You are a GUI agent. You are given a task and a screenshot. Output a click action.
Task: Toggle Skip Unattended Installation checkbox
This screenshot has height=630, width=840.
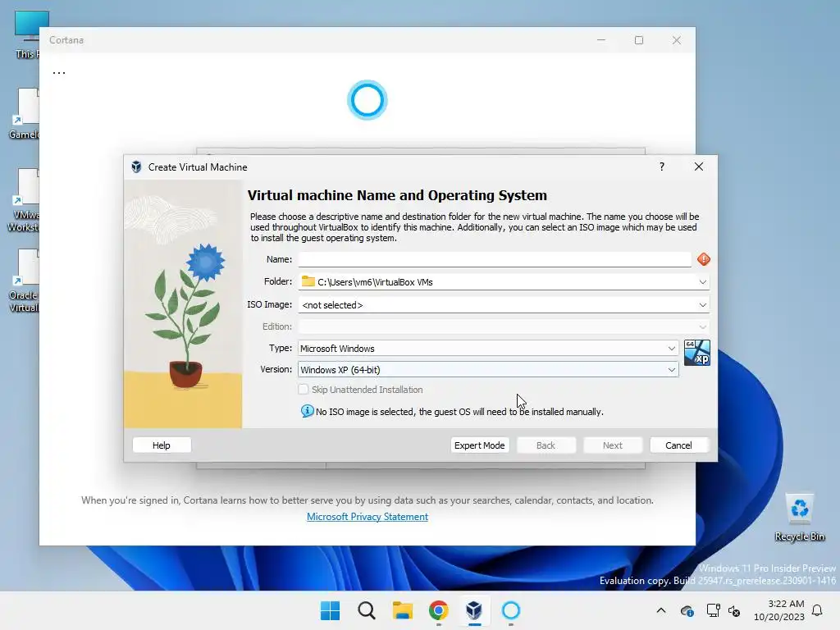click(304, 390)
